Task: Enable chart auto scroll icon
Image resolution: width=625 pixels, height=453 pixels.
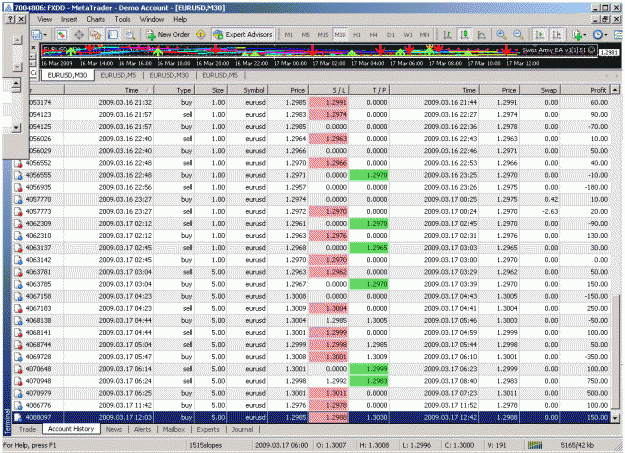Action: point(540,35)
